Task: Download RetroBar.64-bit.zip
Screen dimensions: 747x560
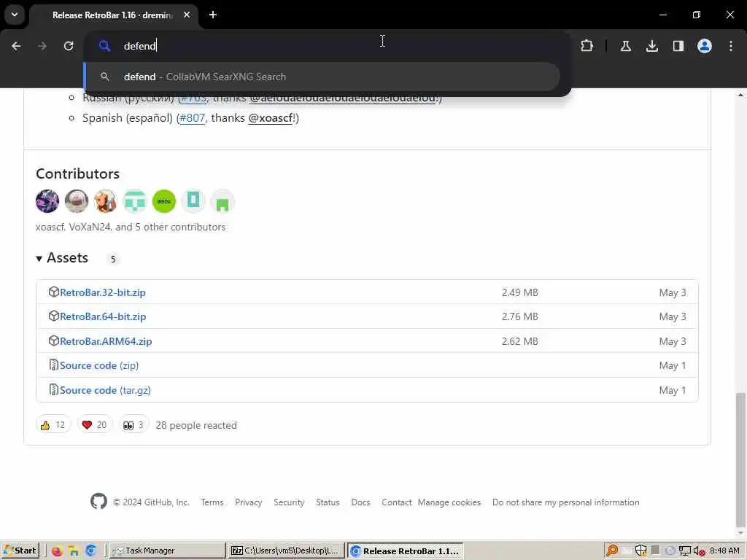Action: click(x=103, y=316)
